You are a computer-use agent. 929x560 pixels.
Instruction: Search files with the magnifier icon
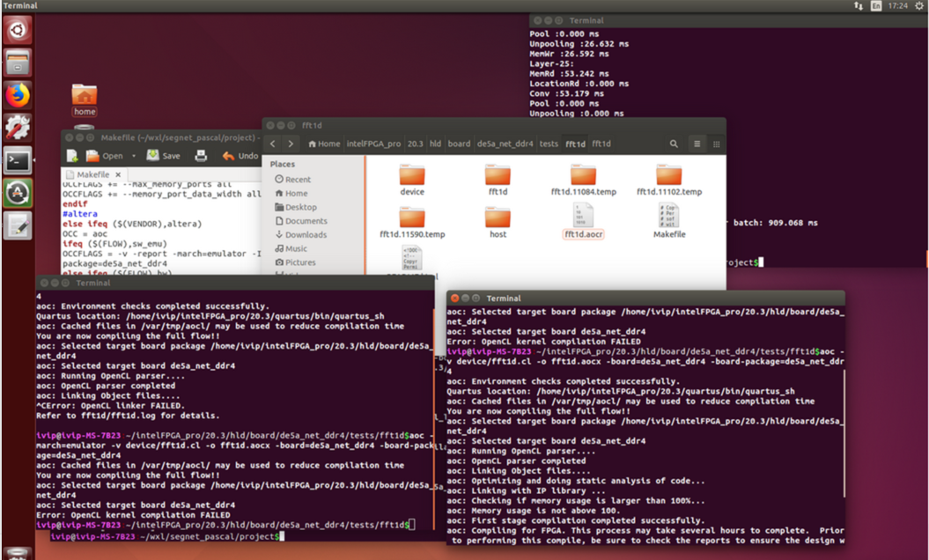(x=674, y=144)
